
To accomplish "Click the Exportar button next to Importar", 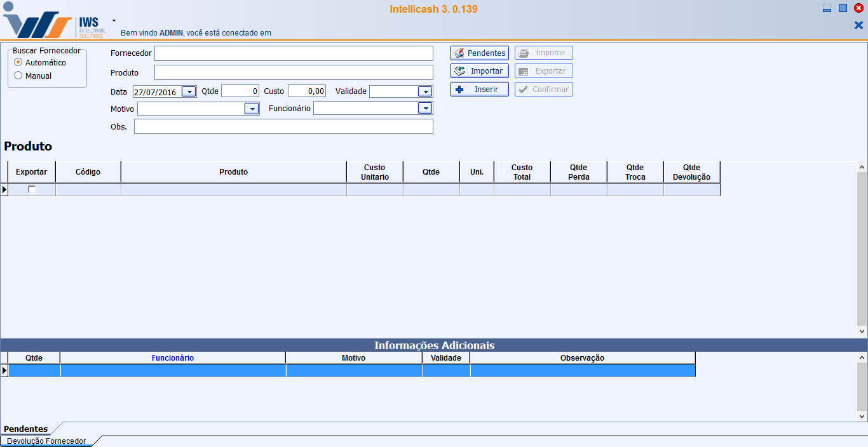I will [x=544, y=71].
